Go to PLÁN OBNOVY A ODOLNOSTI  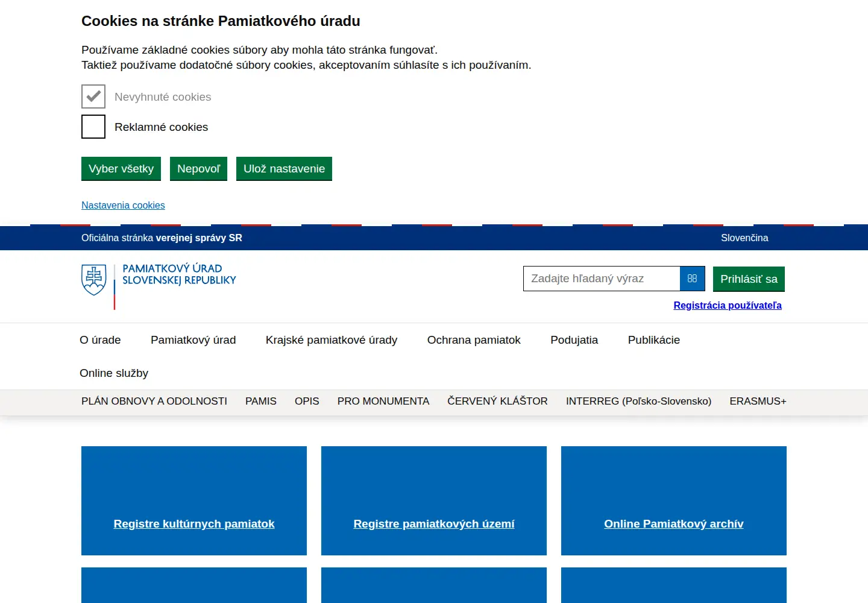[154, 401]
